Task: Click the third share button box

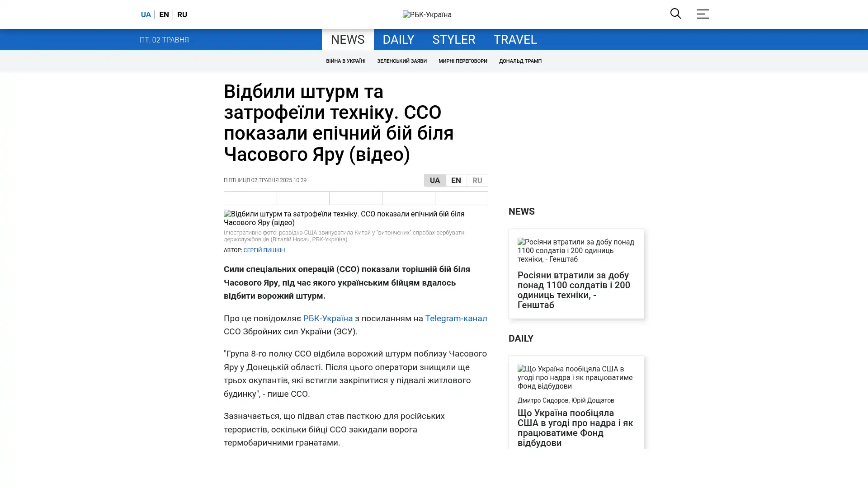Action: pyautogui.click(x=355, y=198)
